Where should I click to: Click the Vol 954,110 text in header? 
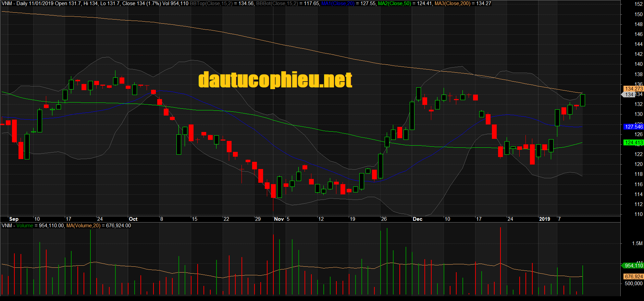[175, 3]
